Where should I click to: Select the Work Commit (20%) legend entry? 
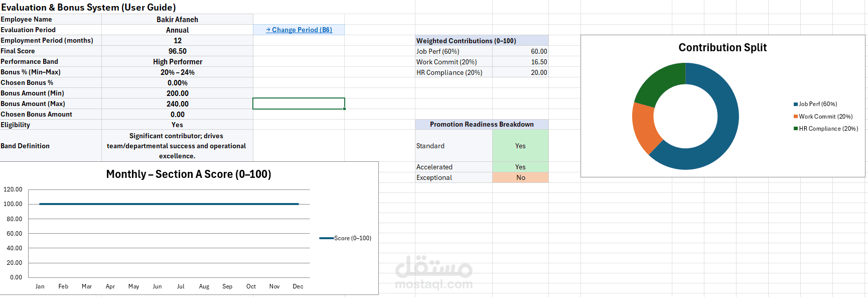pos(823,116)
